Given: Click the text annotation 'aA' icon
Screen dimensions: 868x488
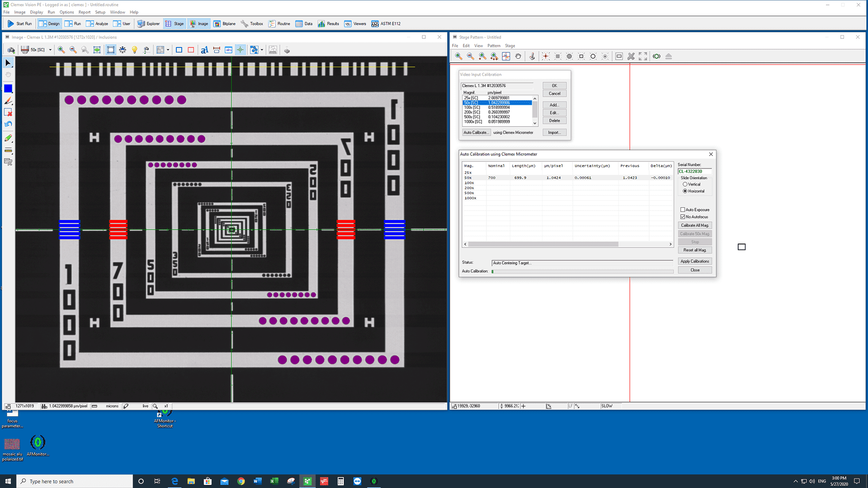Looking at the screenshot, I should (204, 50).
